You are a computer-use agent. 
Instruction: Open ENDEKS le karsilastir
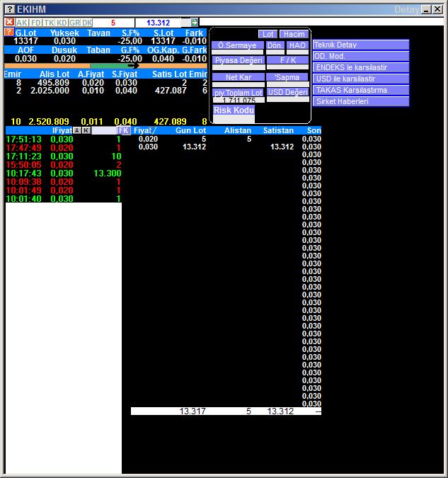pos(361,67)
